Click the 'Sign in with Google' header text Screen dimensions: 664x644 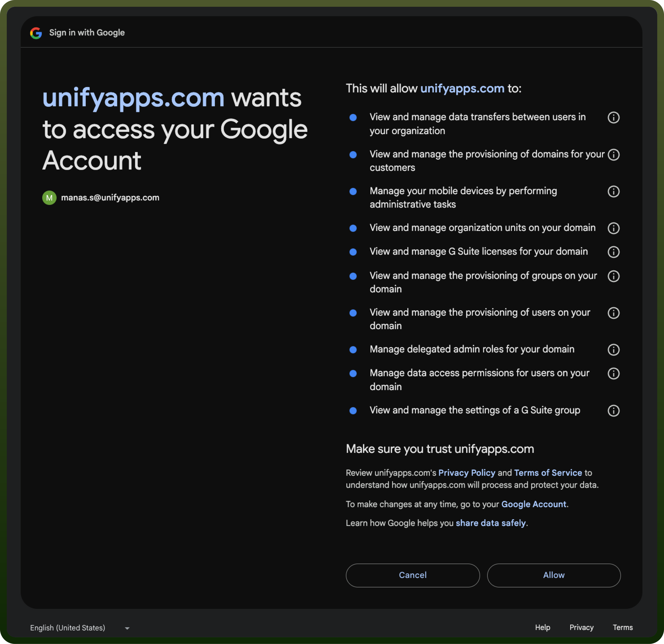pyautogui.click(x=87, y=33)
